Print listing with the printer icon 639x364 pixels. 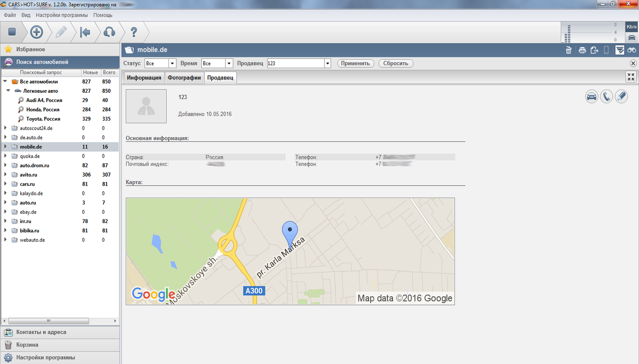coord(582,50)
